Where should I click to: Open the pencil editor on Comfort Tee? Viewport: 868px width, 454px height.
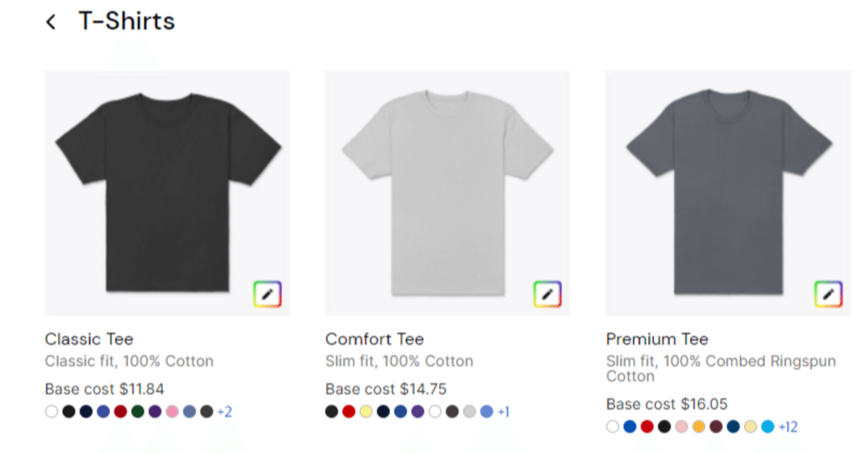[548, 294]
